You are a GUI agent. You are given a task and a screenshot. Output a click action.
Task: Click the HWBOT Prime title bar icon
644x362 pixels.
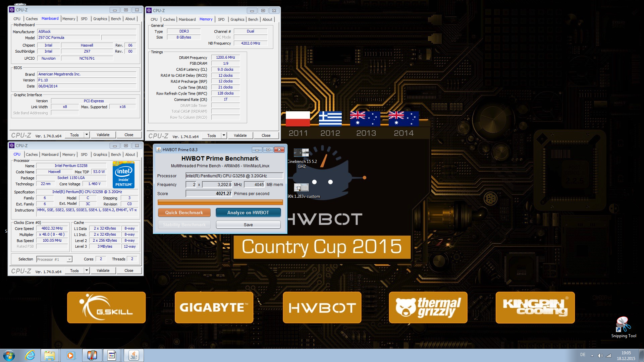click(159, 149)
